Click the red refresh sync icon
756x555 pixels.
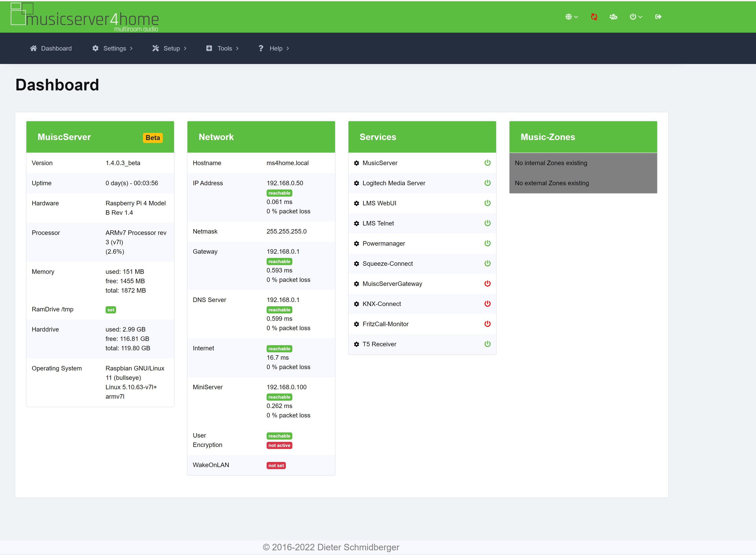(594, 17)
